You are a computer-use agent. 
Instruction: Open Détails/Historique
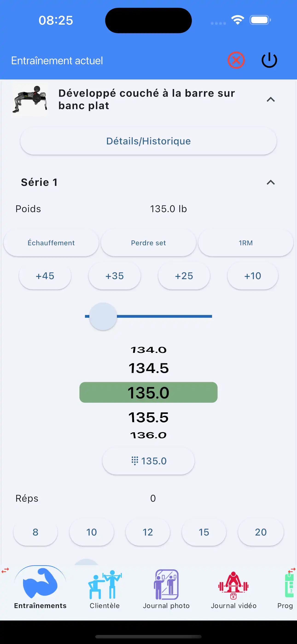(x=148, y=141)
